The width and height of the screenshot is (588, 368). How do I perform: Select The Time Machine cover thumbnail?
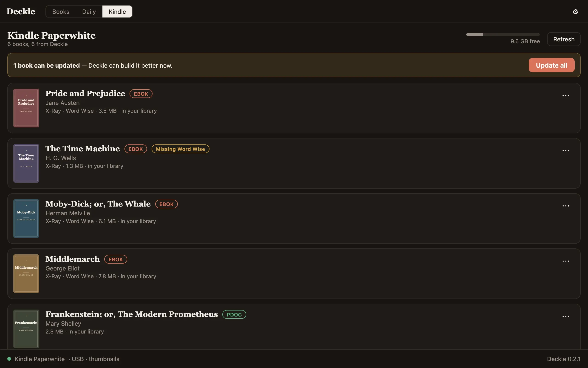[26, 163]
